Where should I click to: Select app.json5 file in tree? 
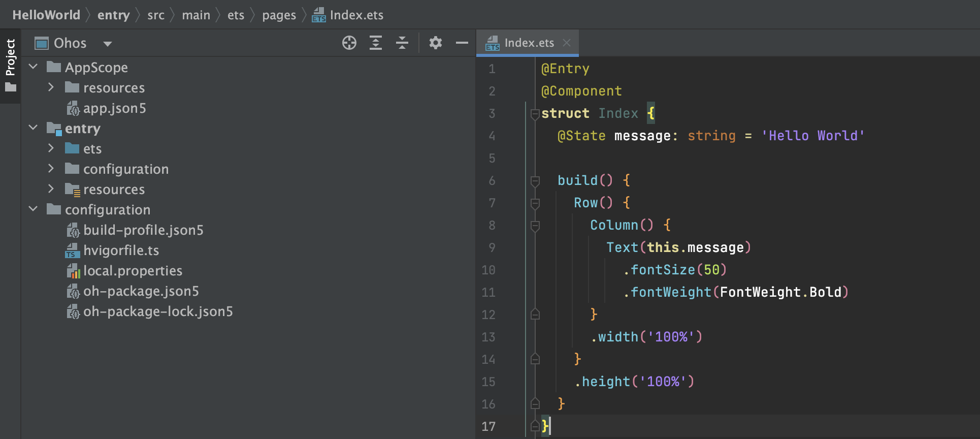(115, 108)
